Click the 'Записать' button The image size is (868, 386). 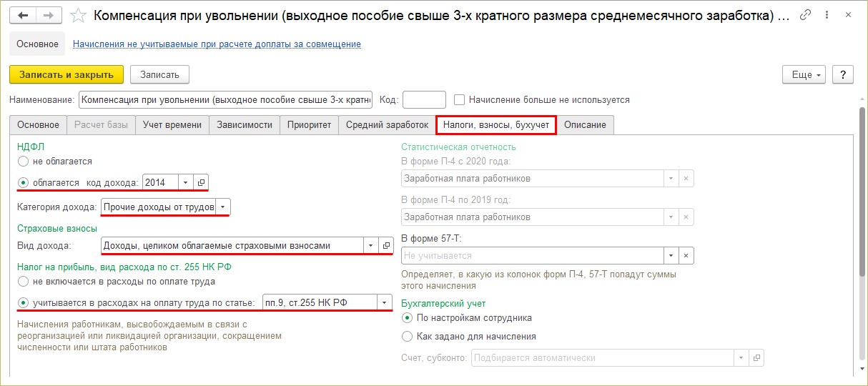159,74
